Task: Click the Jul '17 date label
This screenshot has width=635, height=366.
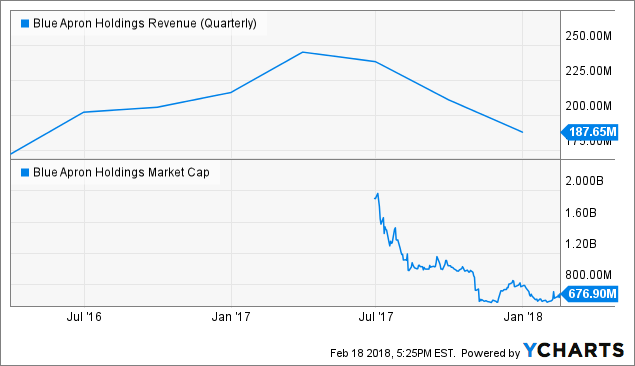Action: [376, 317]
